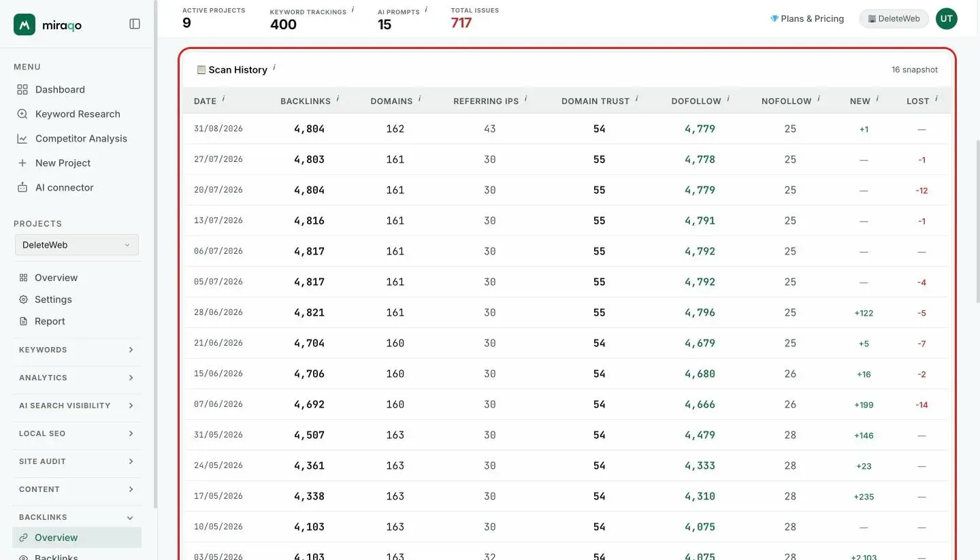Open the DeleteWeb project dropdown in sidebar
The width and height of the screenshot is (980, 560).
77,245
